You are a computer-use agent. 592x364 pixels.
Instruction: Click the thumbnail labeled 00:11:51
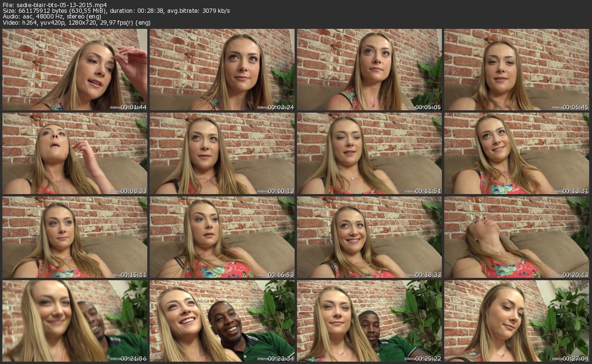[369, 153]
